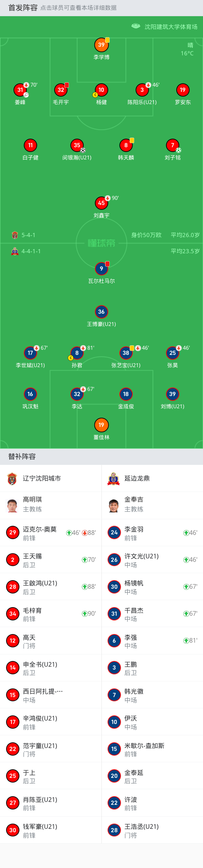Click the 5-4-1 formation label

click(28, 235)
